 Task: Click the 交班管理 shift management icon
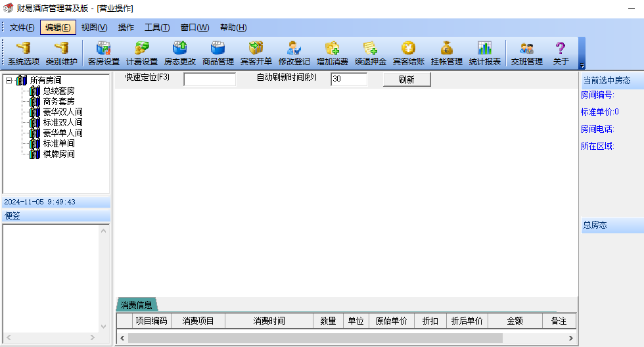(526, 53)
